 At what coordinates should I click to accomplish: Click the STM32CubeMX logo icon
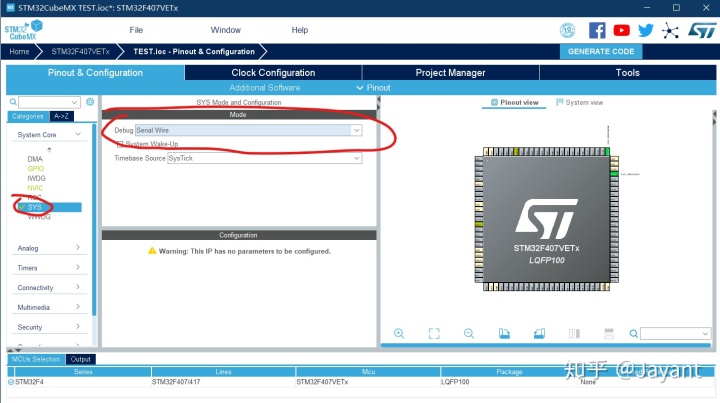tap(23, 30)
